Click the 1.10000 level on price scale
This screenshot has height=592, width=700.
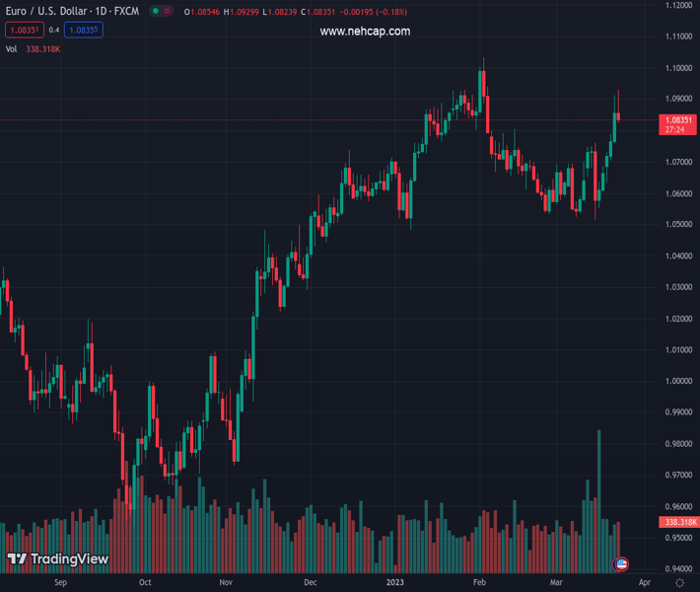point(676,68)
